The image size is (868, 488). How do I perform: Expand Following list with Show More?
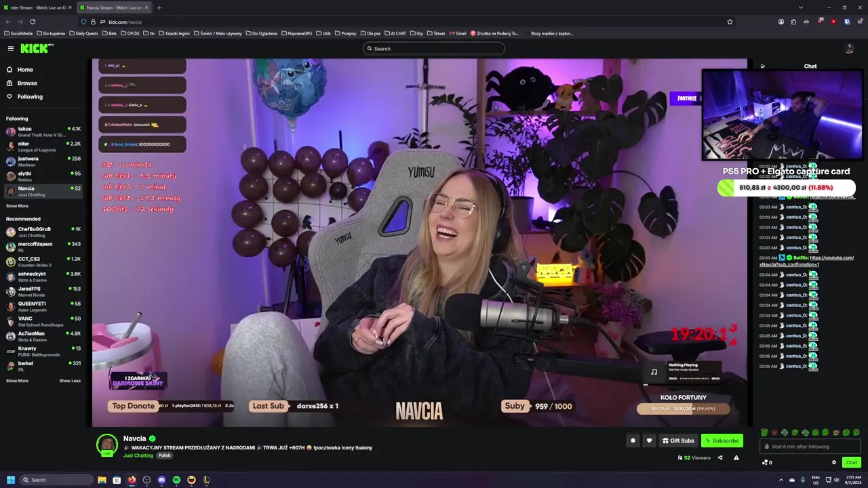pyautogui.click(x=17, y=206)
